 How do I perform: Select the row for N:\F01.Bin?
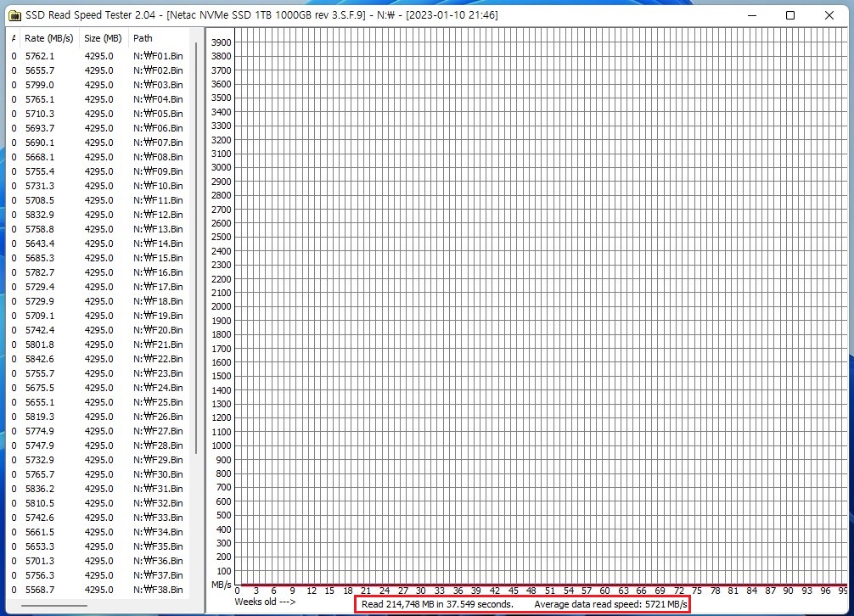[98, 56]
